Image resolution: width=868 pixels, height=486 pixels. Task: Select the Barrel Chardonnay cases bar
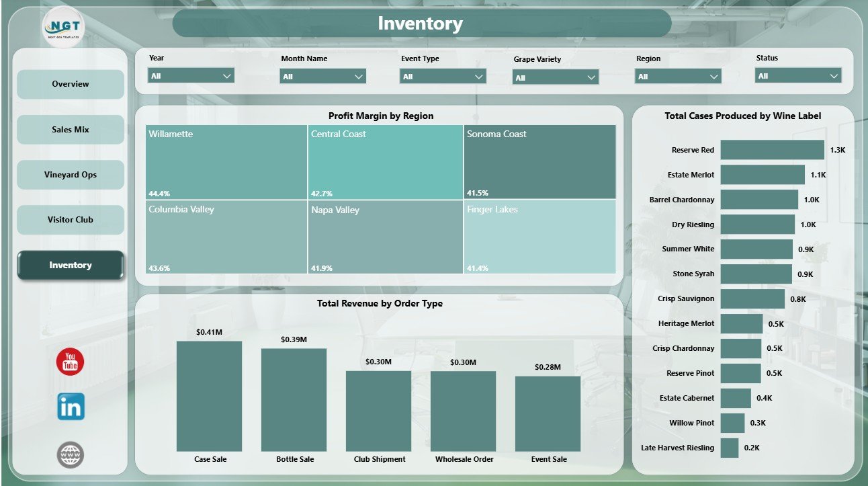(x=759, y=200)
